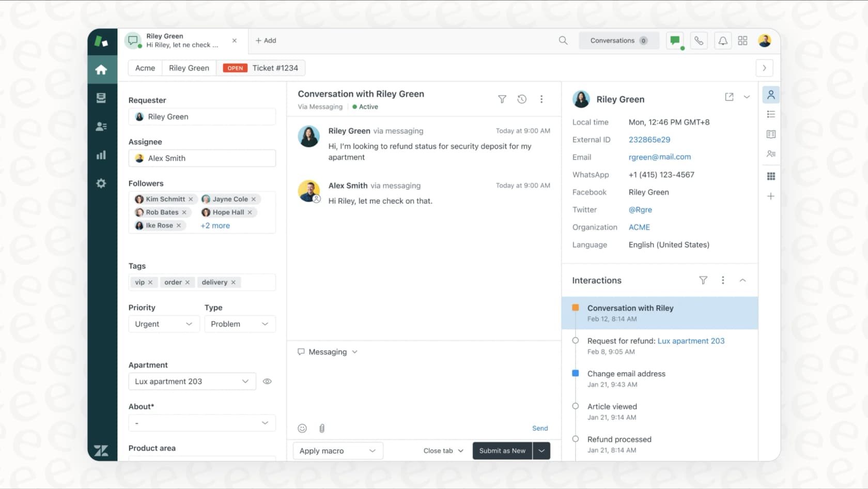The height and width of the screenshot is (489, 868).
Task: Open the phone talk icon
Action: (699, 40)
